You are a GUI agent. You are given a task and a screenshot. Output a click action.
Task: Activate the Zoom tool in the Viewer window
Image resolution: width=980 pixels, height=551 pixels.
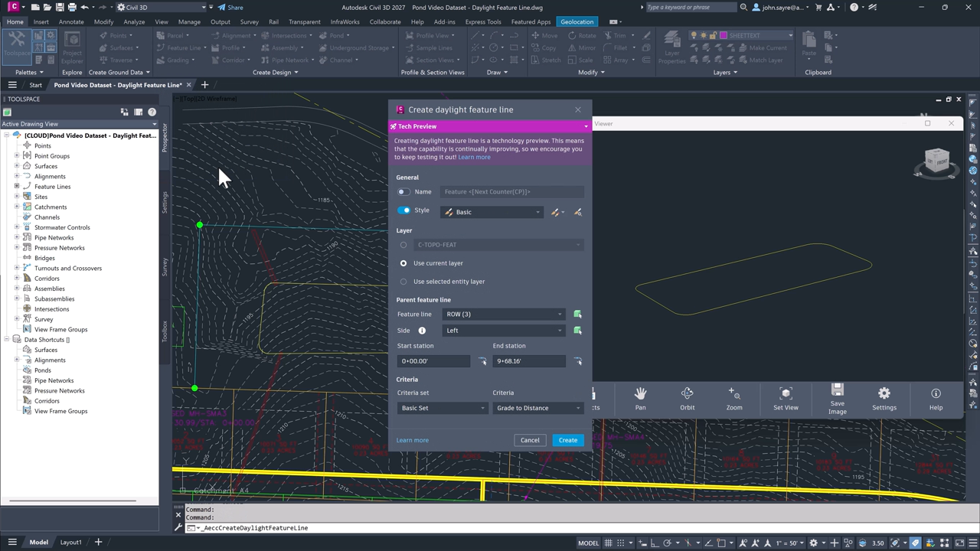[733, 399]
